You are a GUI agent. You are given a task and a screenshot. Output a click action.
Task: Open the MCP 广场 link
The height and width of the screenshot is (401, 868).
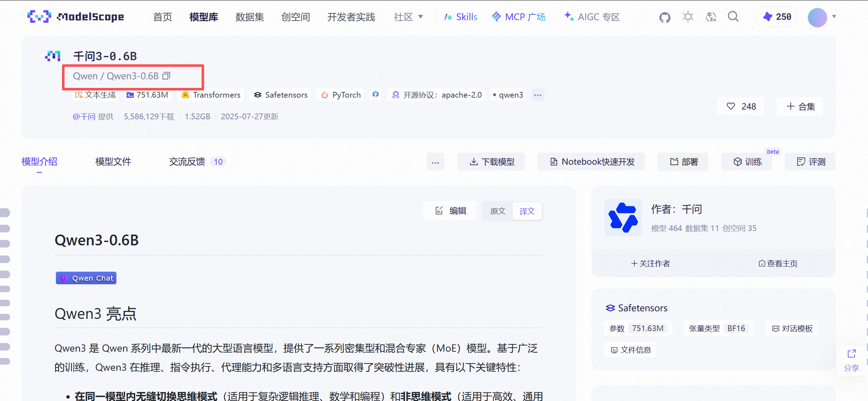pos(518,17)
